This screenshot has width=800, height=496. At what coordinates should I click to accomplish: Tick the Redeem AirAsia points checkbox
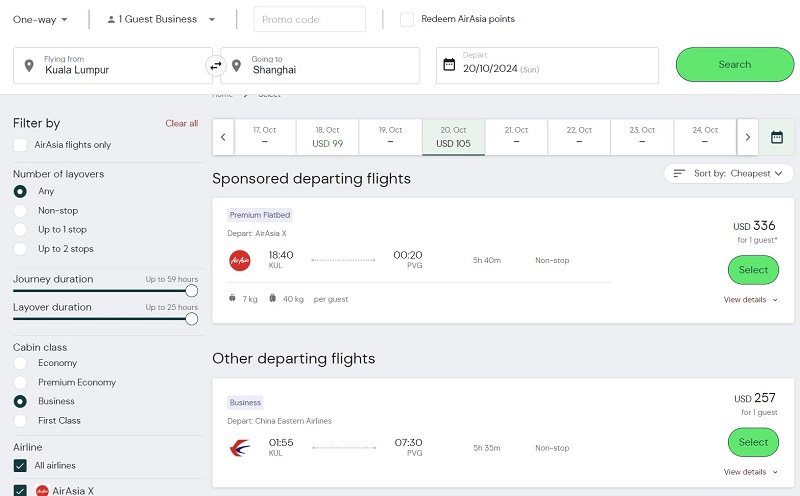[x=407, y=19]
